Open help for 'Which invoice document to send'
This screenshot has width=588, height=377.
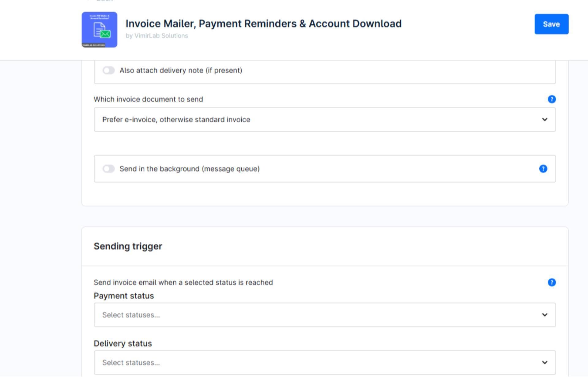(x=552, y=99)
